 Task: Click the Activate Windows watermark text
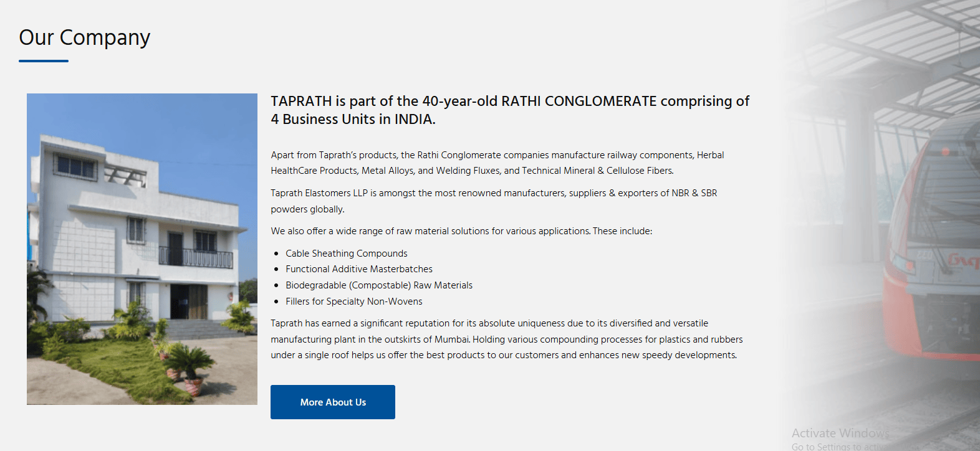[x=840, y=433]
